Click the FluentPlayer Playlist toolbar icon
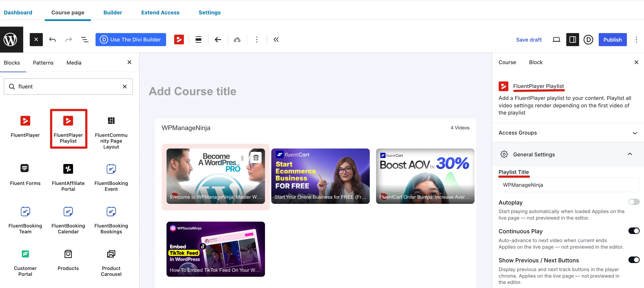The width and height of the screenshot is (644, 288). pyautogui.click(x=179, y=40)
